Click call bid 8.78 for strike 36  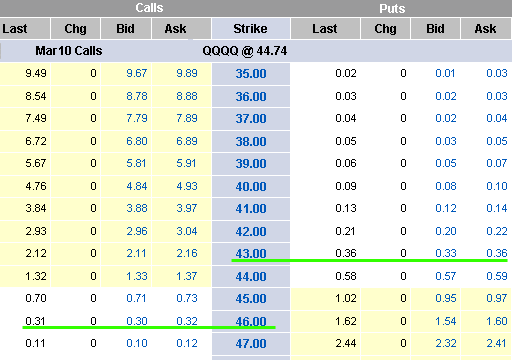click(137, 96)
